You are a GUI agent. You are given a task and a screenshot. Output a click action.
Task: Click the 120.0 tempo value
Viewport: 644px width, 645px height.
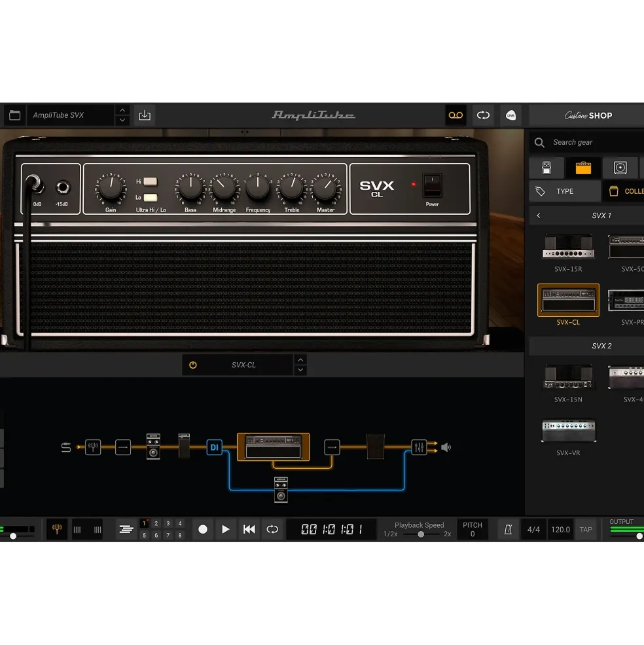tap(560, 529)
